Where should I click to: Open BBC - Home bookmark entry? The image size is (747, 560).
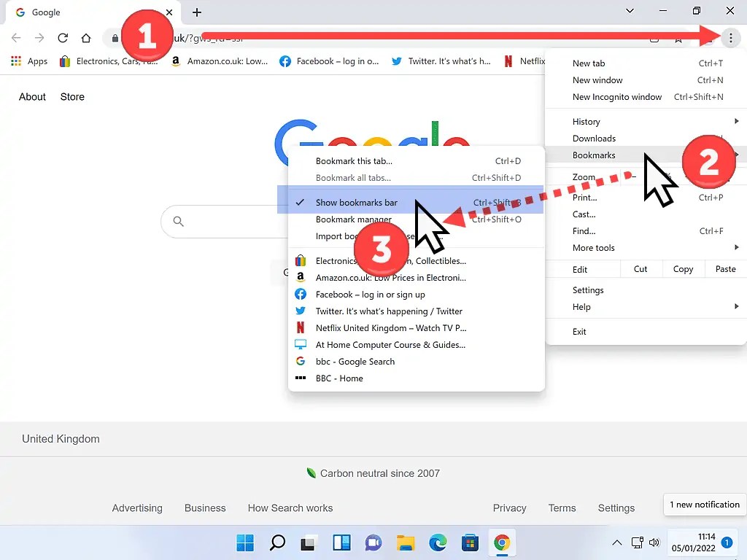[x=417, y=378]
